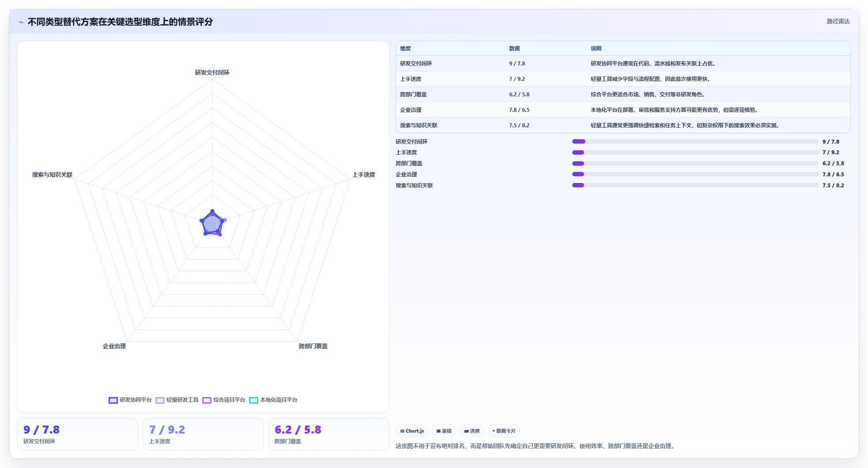The height and width of the screenshot is (468, 868).
Task: Open the 7 / 9.2 上手速度 data card
Action: tap(203, 434)
